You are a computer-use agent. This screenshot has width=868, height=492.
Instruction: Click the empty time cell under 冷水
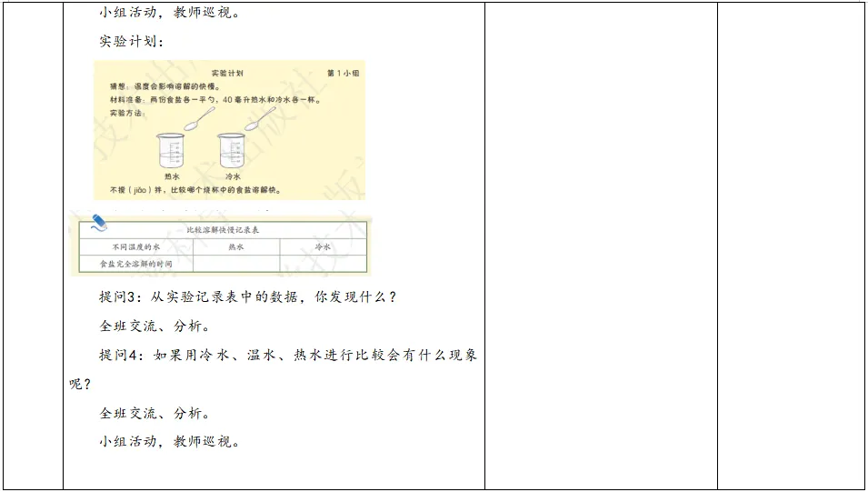coord(323,264)
